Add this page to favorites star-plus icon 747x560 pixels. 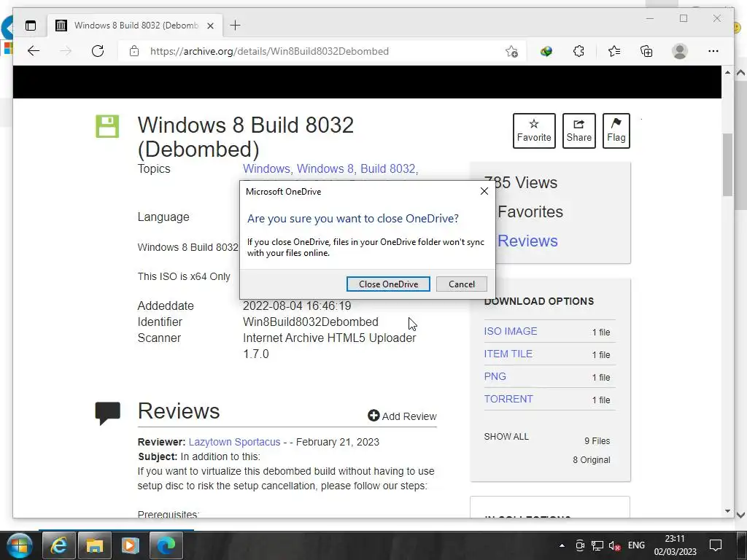(511, 51)
